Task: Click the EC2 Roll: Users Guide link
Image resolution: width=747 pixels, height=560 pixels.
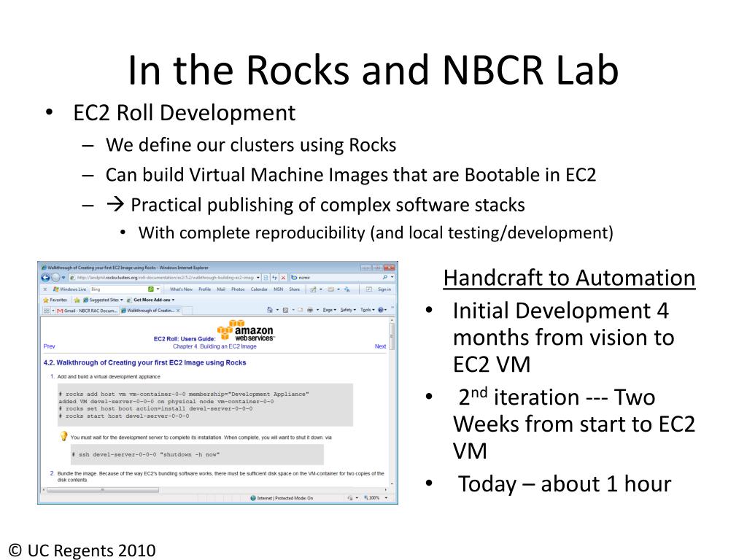Action: (x=185, y=338)
